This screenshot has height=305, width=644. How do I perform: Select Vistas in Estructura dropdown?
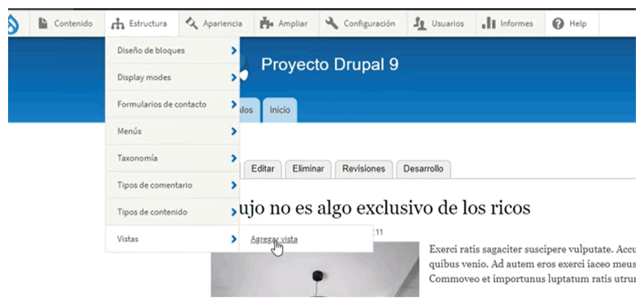pos(173,238)
